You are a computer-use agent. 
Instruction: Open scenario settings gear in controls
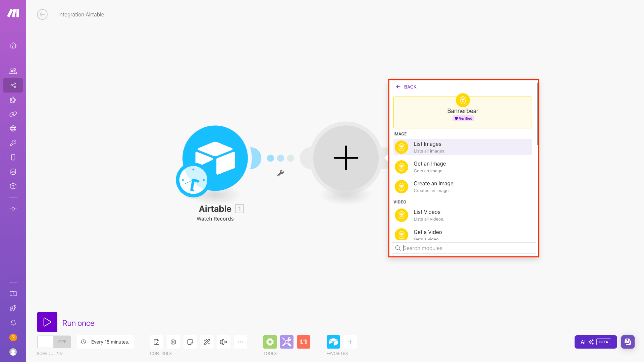point(173,342)
